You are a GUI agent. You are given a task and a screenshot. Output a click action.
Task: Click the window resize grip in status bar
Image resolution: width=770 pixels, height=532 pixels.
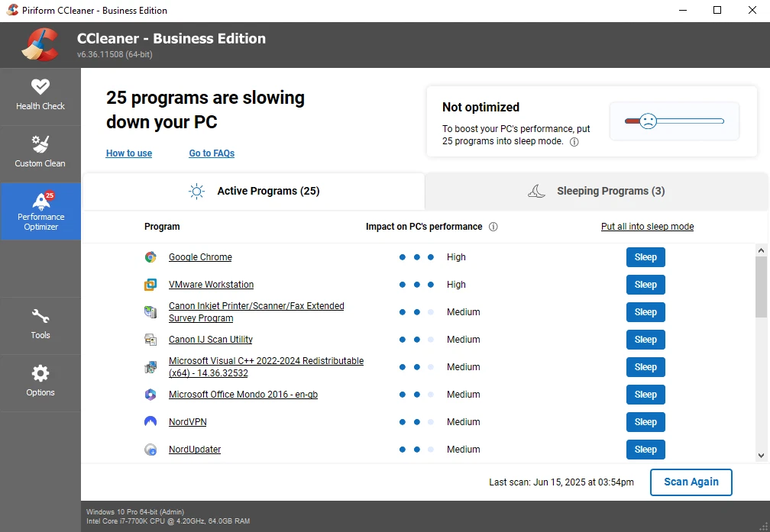pos(764,526)
